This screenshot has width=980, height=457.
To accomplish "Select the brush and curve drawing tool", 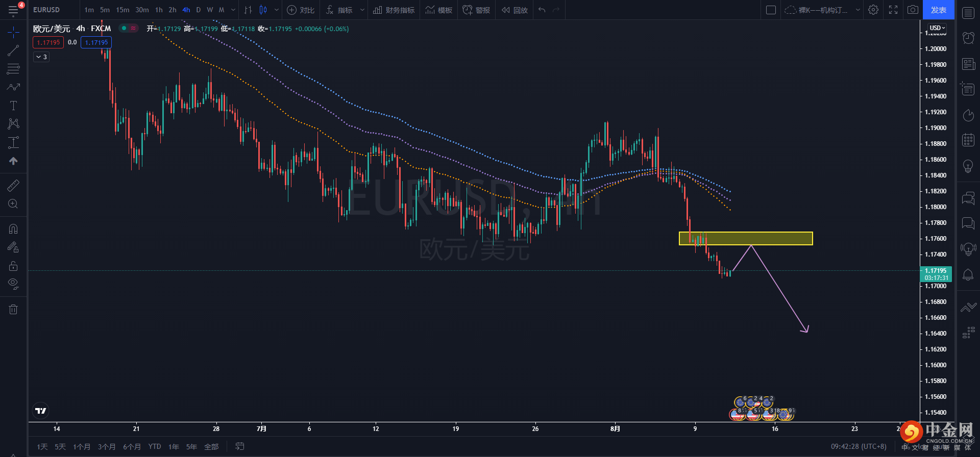I will [x=13, y=87].
